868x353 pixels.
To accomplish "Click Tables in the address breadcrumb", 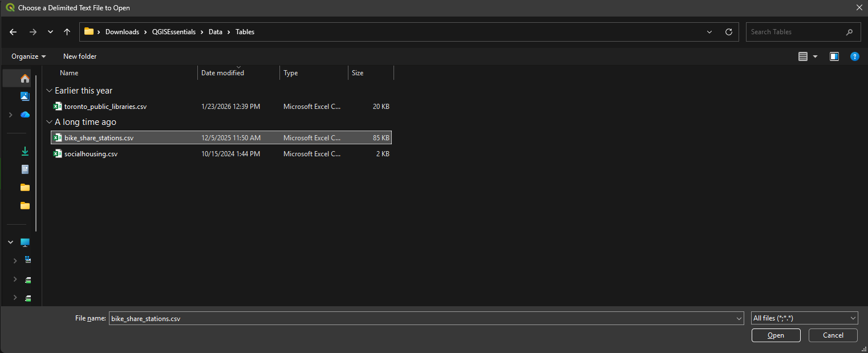I will click(245, 32).
